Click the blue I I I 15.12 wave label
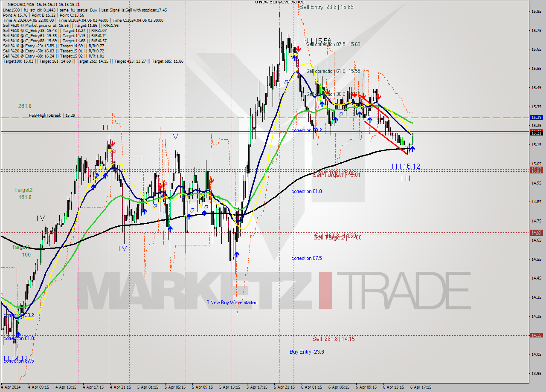 [406, 166]
